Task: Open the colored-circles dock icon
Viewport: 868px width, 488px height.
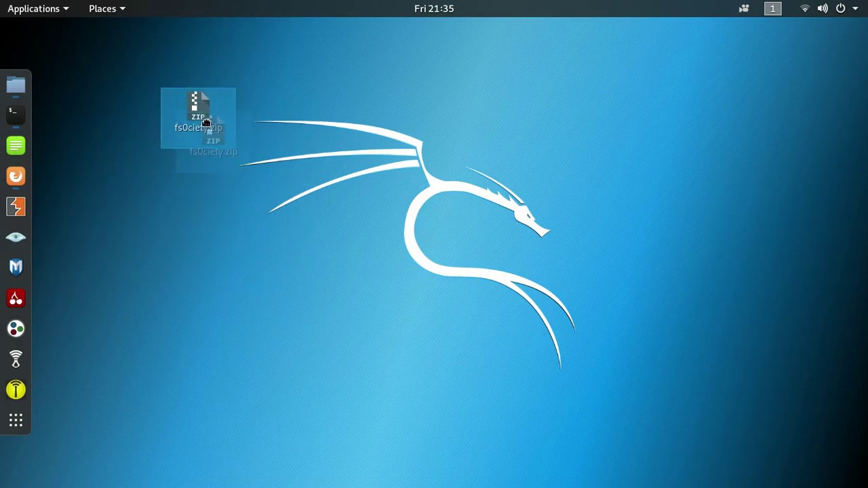Action: [16, 329]
